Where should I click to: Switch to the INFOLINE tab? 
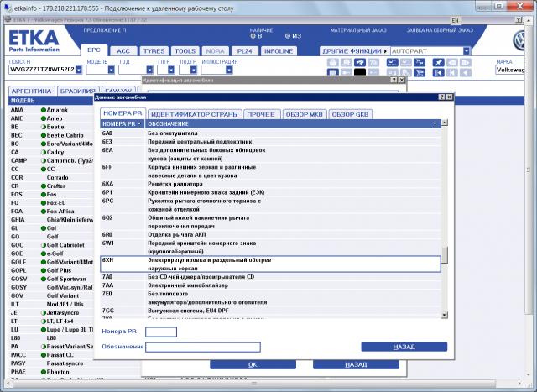click(279, 51)
